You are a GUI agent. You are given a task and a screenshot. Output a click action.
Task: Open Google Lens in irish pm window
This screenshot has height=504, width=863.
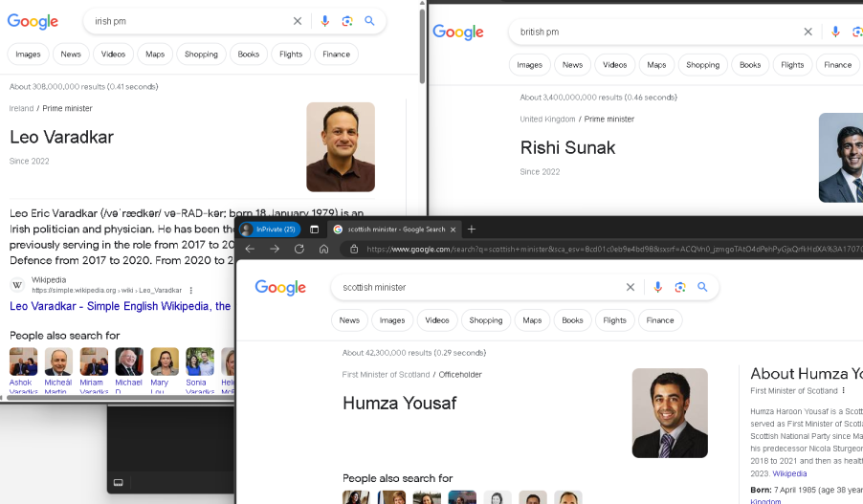(x=347, y=21)
